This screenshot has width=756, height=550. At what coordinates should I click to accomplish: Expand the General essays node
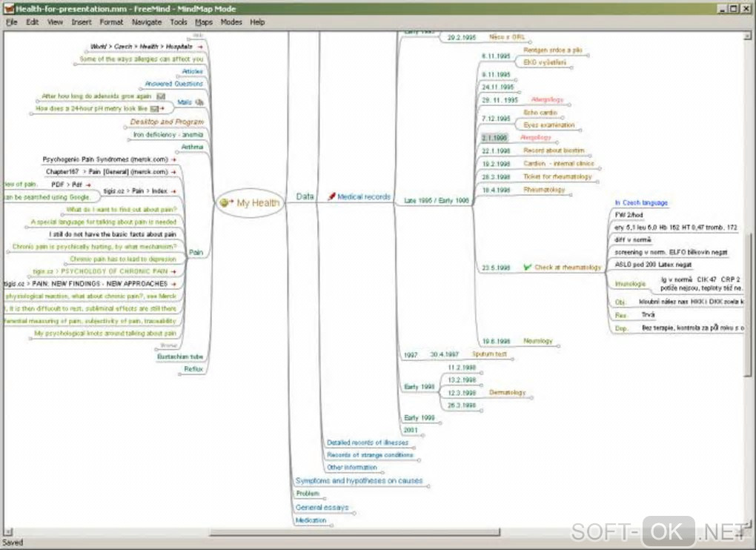(x=354, y=513)
